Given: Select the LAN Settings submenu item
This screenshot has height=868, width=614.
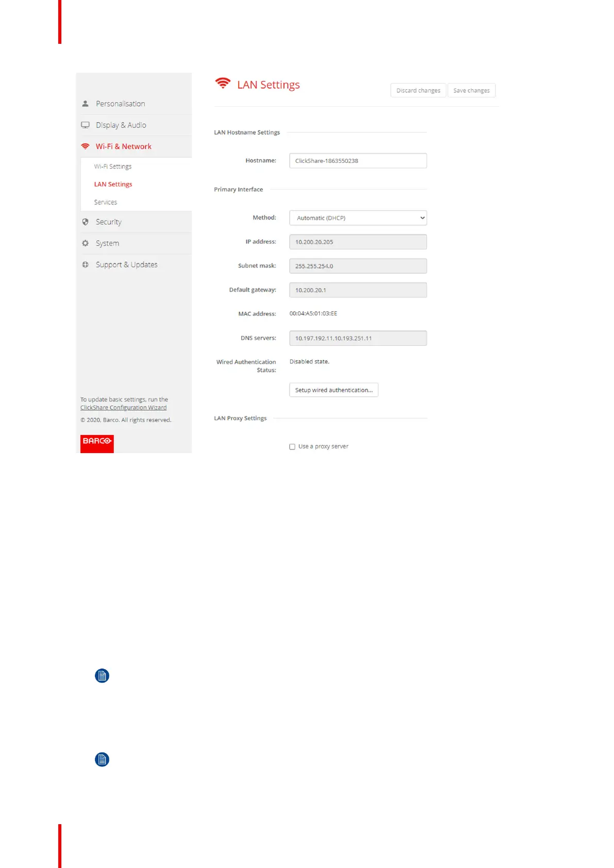Looking at the screenshot, I should (x=113, y=184).
